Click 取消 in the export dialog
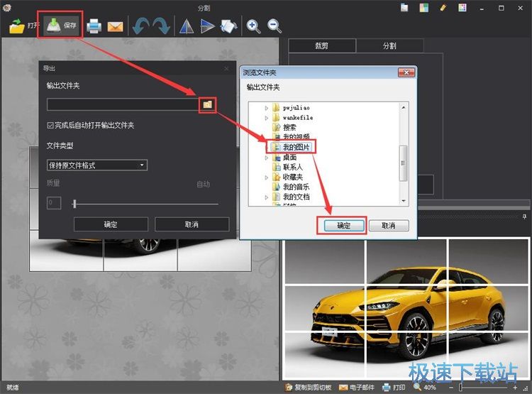This screenshot has width=532, height=394. click(192, 224)
